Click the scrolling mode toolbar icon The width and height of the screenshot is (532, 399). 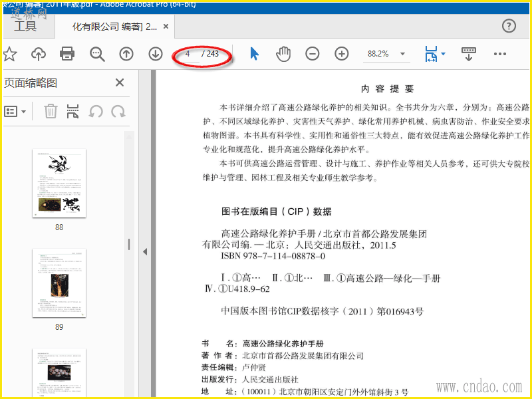pos(469,54)
